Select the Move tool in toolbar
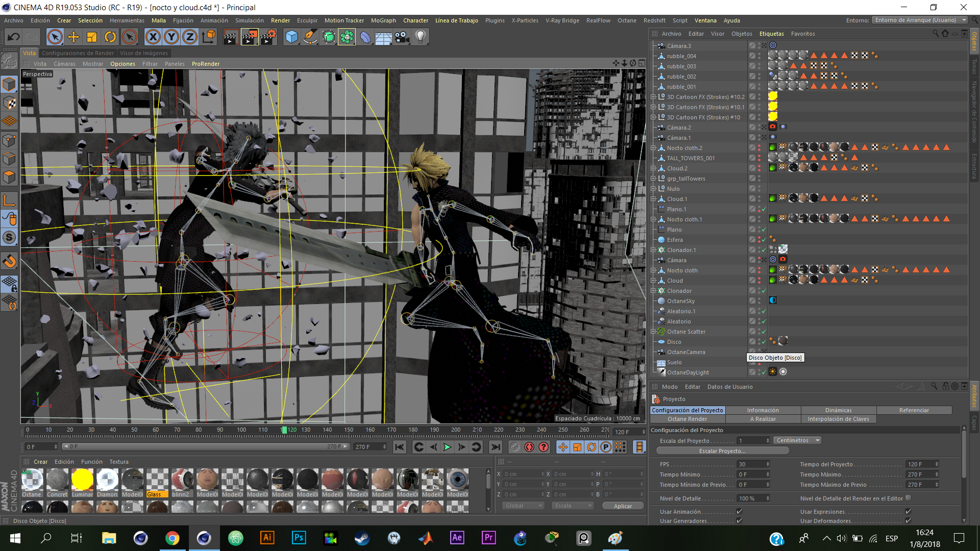 tap(73, 37)
